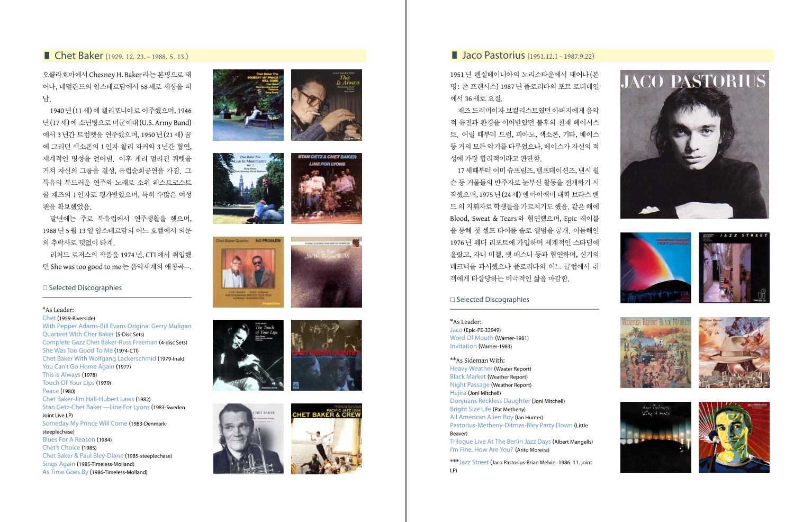Image resolution: width=812 pixels, height=522 pixels.
Task: Click the 'Bright Size Life' (Pat Metheny) link
Action: click(x=471, y=409)
